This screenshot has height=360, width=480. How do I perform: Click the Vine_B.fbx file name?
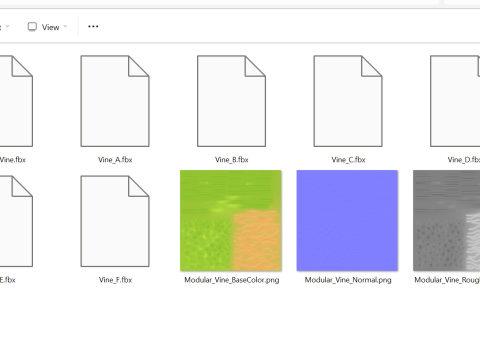pos(232,160)
